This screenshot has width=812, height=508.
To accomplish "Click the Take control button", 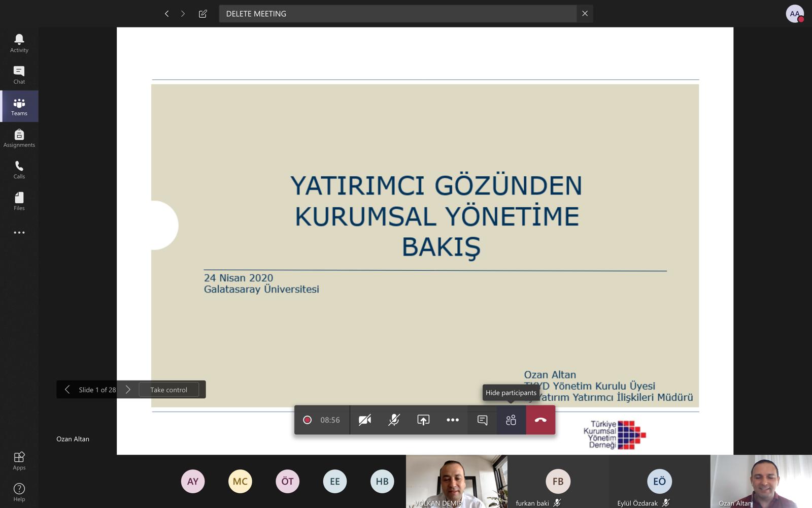I will 168,390.
